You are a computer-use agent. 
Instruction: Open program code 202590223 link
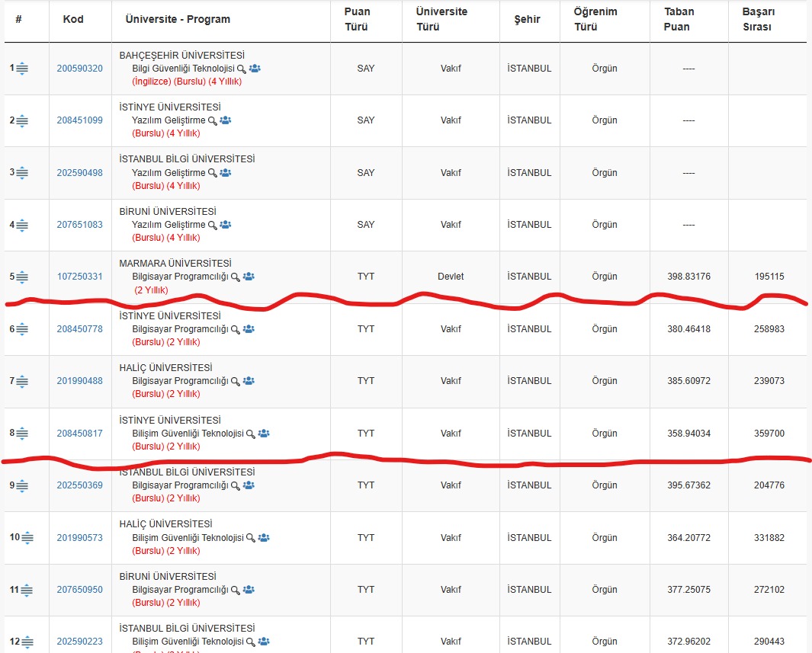click(80, 642)
